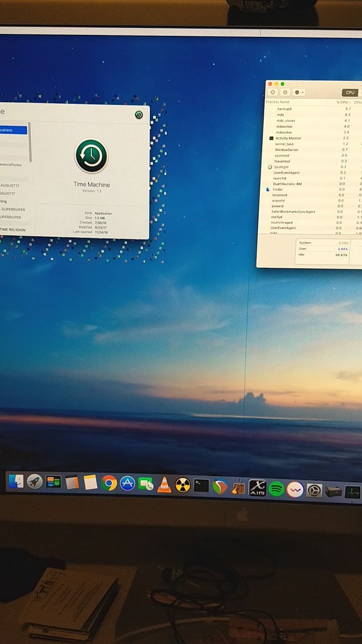Launch Terminal from the Dock
This screenshot has width=362, height=644.
(201, 485)
